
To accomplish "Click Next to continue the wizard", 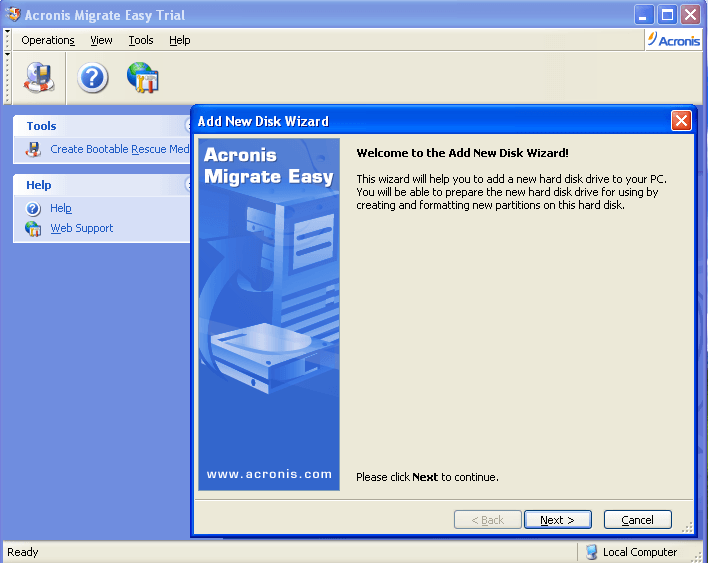I will (x=558, y=520).
